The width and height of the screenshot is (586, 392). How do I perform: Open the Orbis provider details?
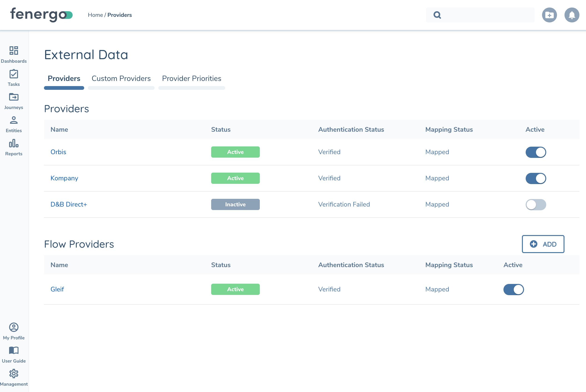(58, 152)
